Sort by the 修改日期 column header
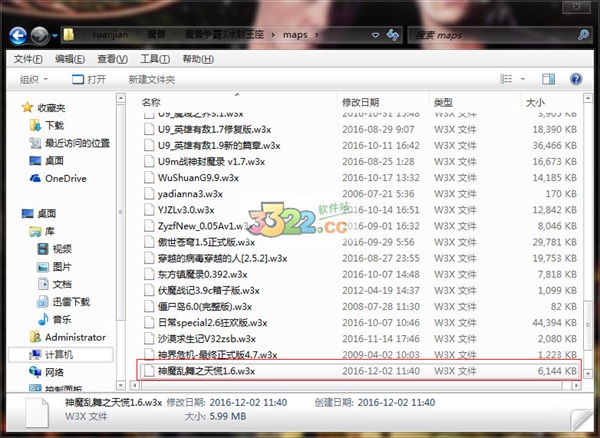The width and height of the screenshot is (600, 438). [360, 102]
